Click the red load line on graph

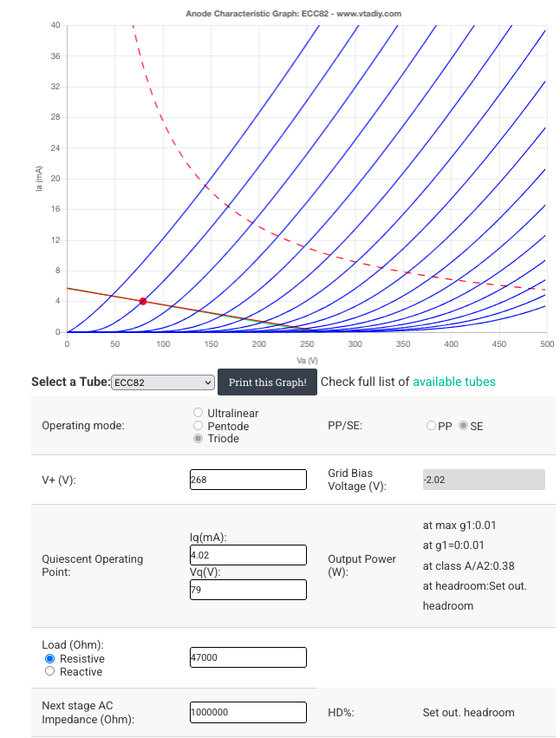[x=198, y=311]
